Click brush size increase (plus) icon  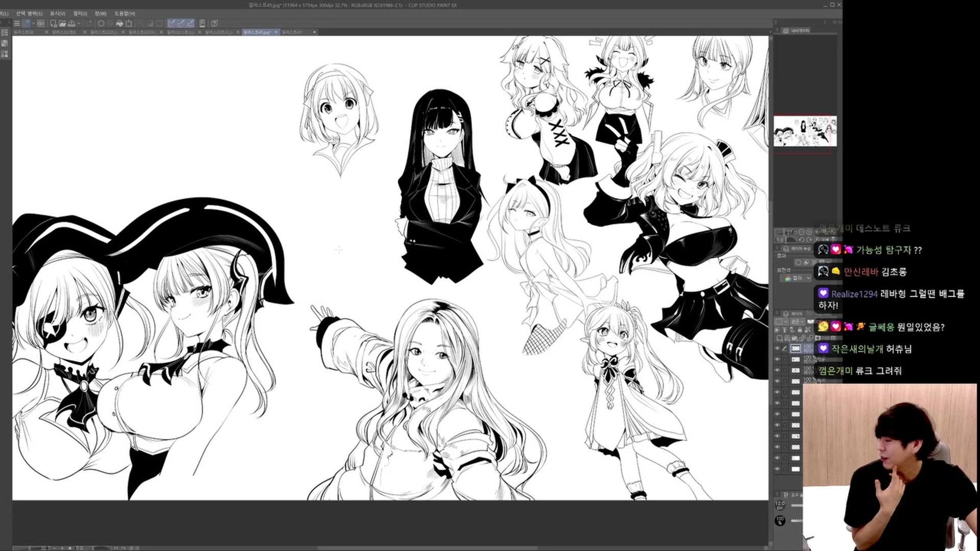809,232
